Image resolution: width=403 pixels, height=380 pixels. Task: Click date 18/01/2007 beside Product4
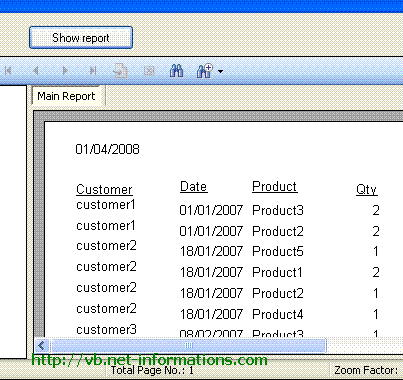[211, 314]
